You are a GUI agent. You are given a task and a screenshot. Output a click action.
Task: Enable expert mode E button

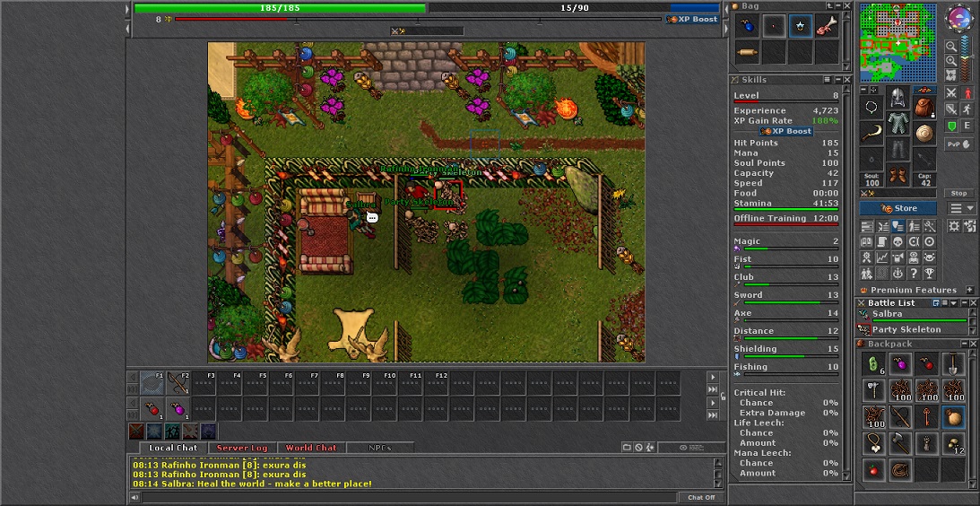[968, 126]
